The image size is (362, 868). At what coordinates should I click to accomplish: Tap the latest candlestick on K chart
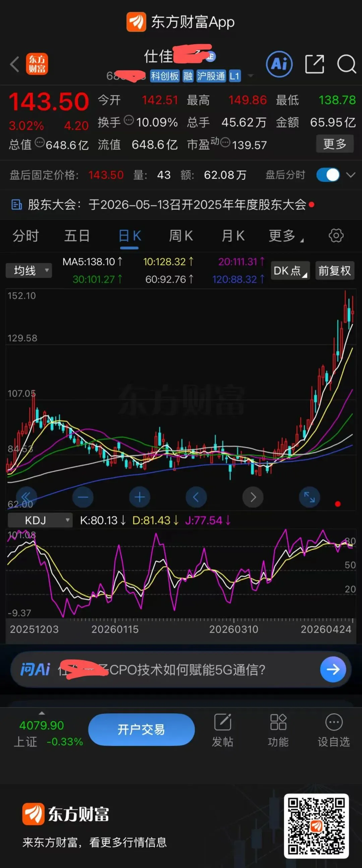[x=352, y=312]
